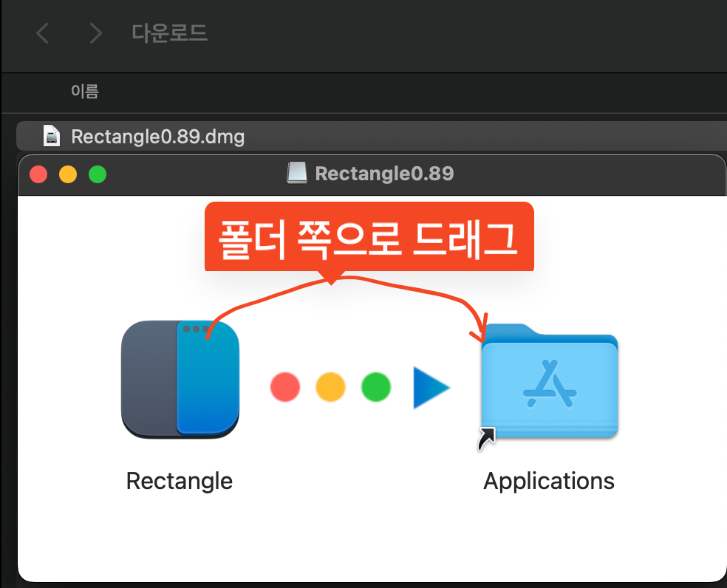This screenshot has width=727, height=588.
Task: Open the Applications folder shortcut
Action: [x=550, y=381]
